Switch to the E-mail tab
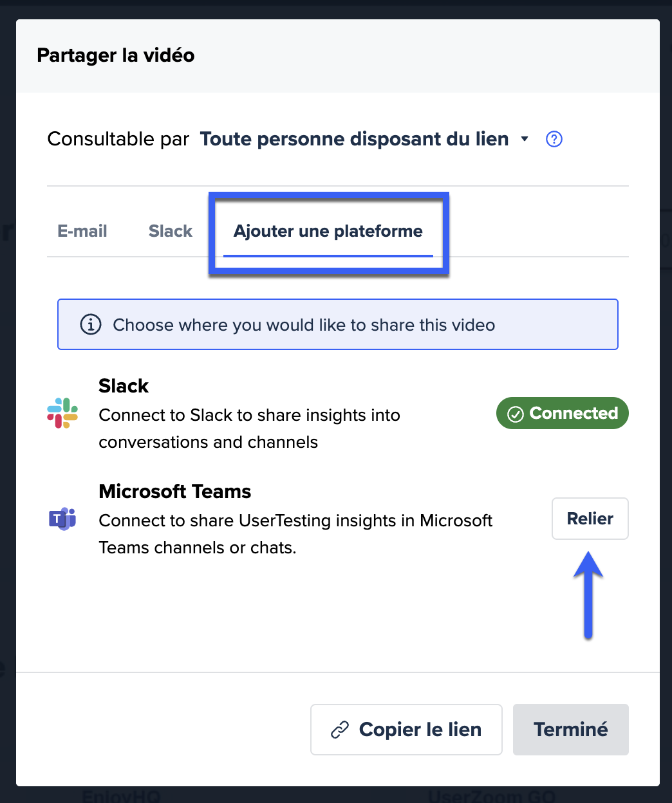The image size is (672, 803). tap(82, 231)
